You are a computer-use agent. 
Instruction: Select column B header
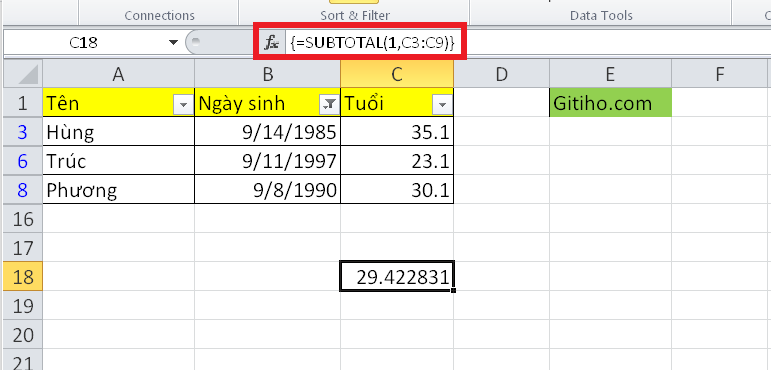pos(267,74)
